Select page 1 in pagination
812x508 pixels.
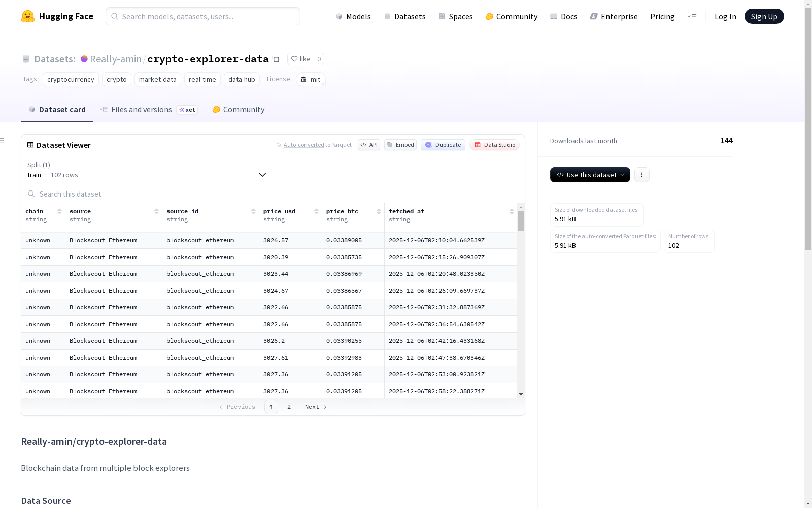coord(271,407)
